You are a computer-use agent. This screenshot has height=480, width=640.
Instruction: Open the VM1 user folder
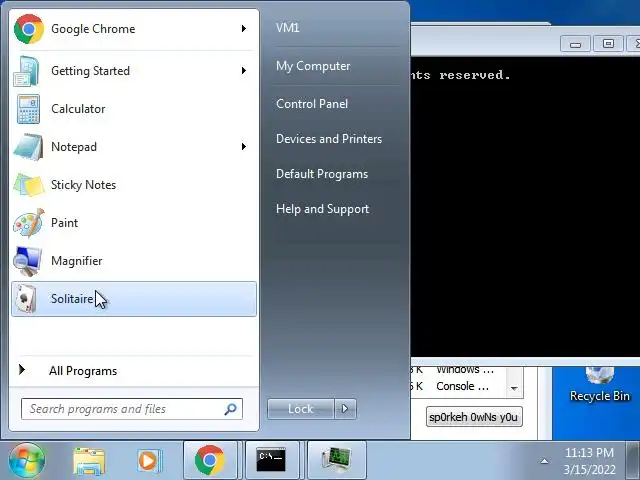pos(287,28)
